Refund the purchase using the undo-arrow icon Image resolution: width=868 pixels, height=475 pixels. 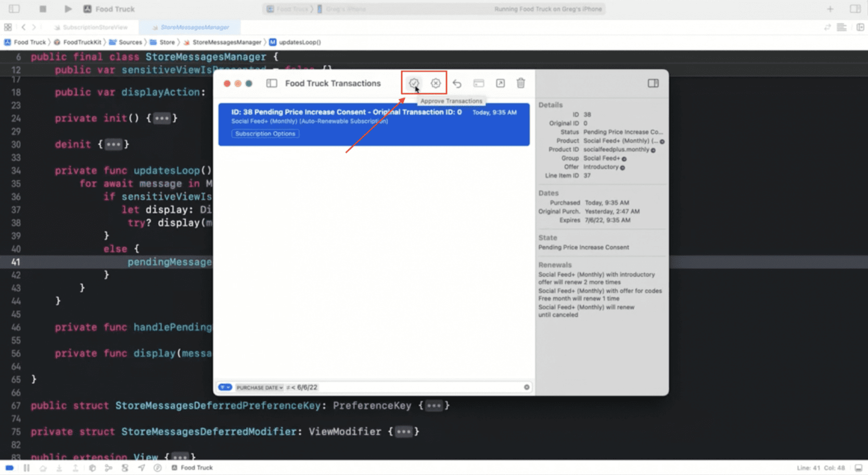457,83
